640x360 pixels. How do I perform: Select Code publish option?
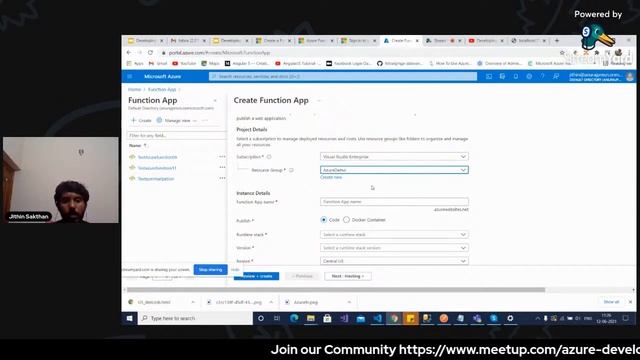(324, 220)
